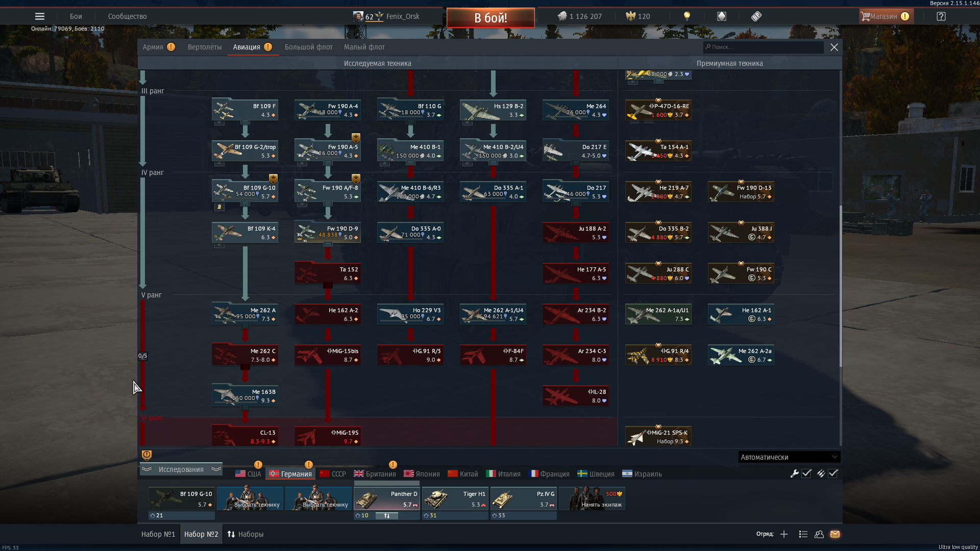This screenshot has width=980, height=551.
Task: Select США nation
Action: point(249,474)
